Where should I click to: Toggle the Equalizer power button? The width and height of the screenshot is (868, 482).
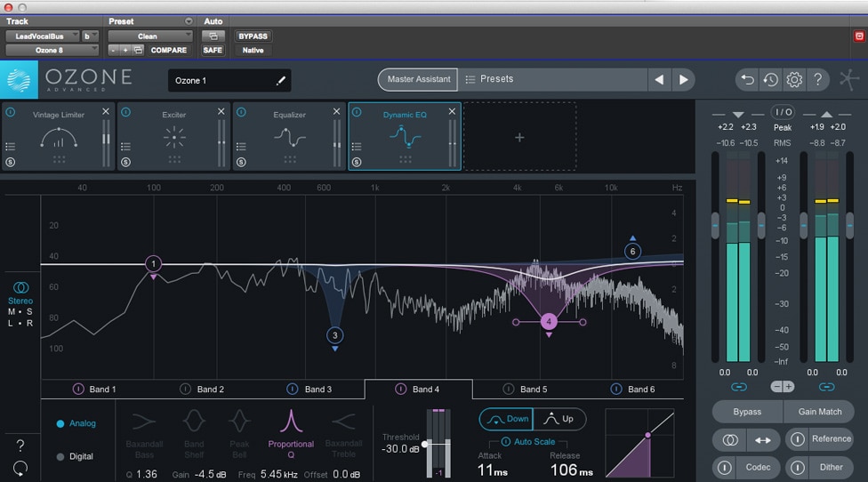tap(241, 112)
